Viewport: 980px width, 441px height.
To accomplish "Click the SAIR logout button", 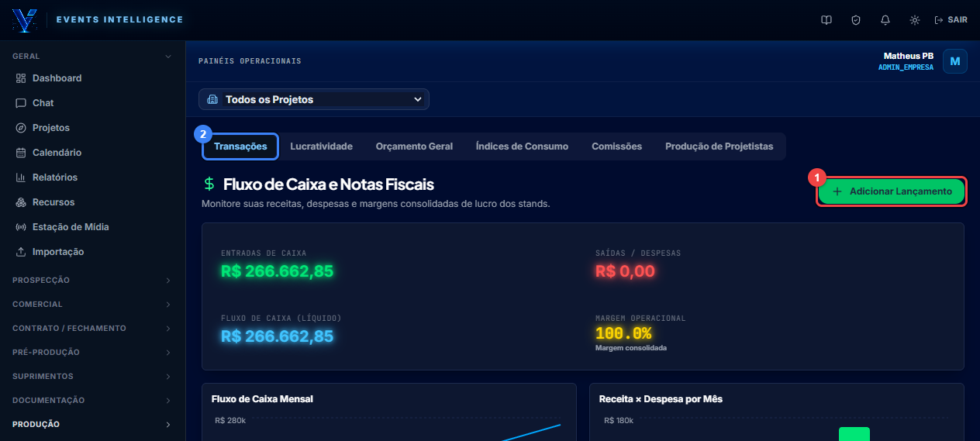I will [x=951, y=20].
